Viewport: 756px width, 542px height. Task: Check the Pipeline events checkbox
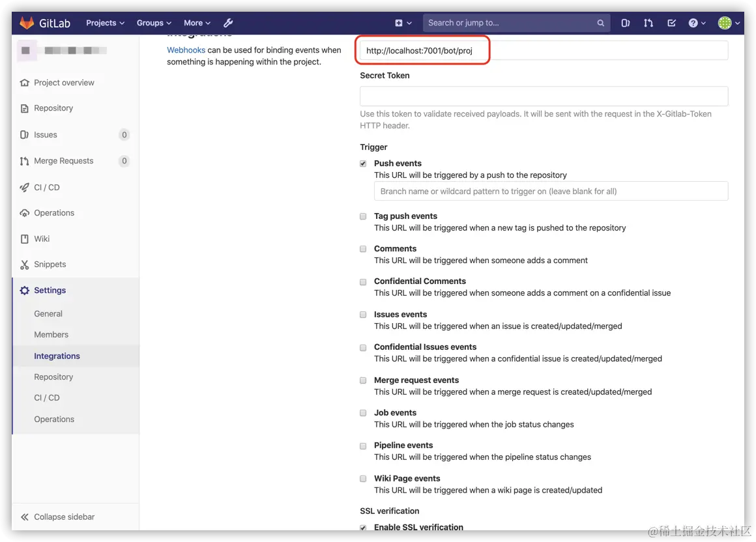tap(363, 446)
